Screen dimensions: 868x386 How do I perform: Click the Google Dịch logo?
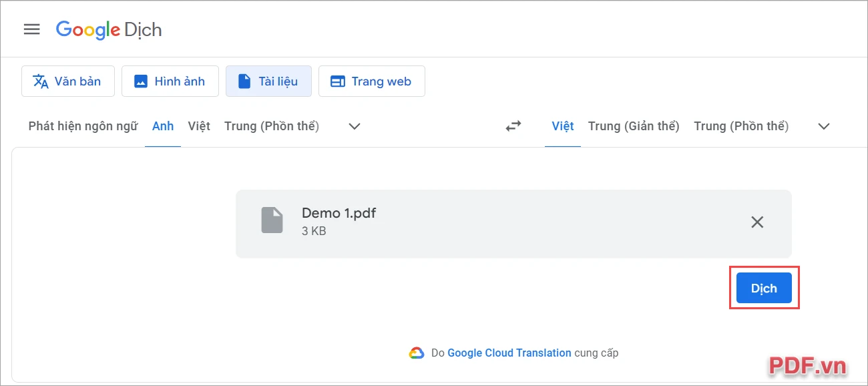(x=109, y=30)
